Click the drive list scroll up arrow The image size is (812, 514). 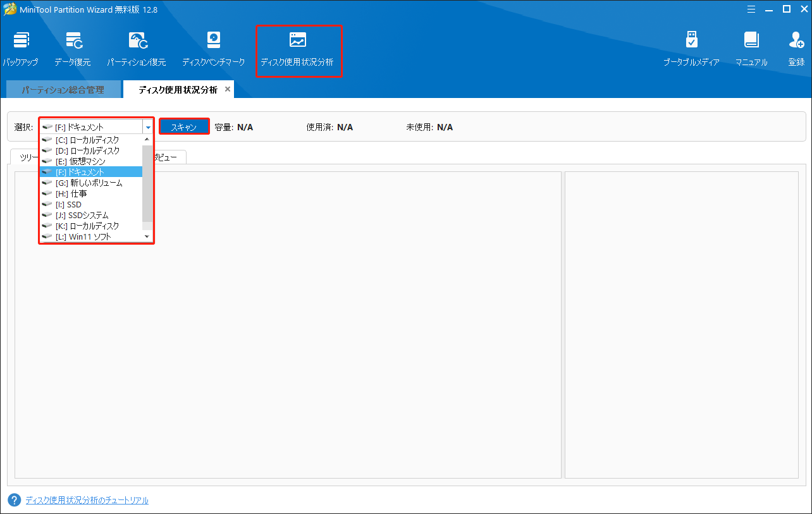[147, 139]
